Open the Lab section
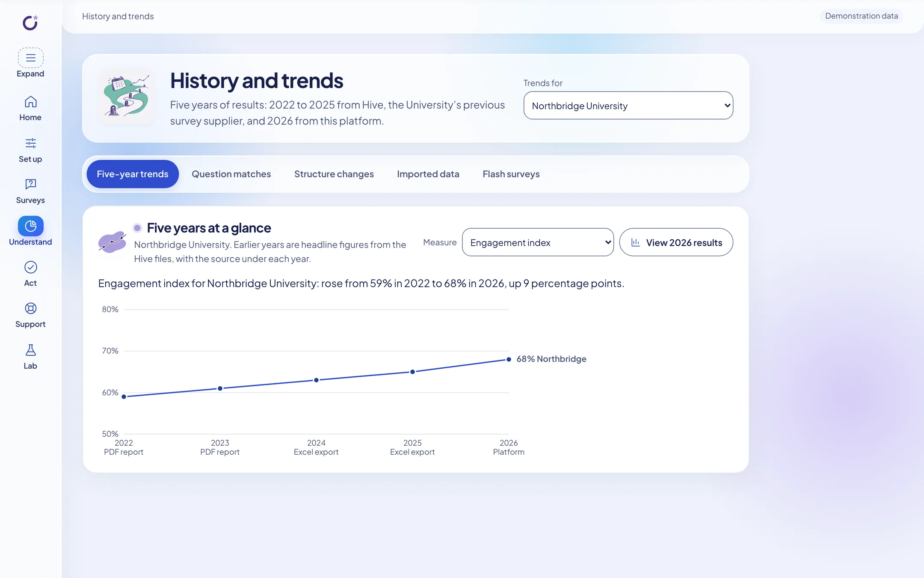 30,357
